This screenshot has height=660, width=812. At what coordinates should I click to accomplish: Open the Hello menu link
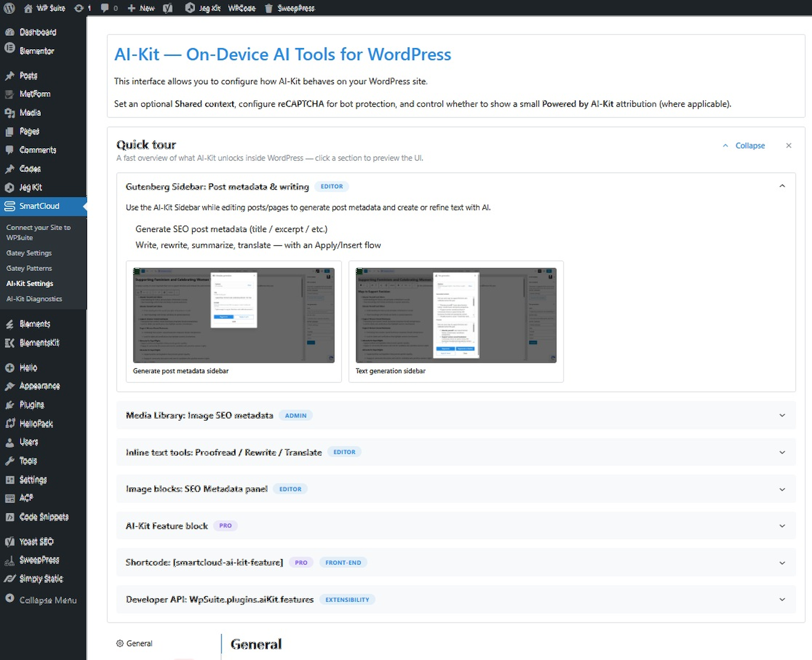click(x=28, y=368)
